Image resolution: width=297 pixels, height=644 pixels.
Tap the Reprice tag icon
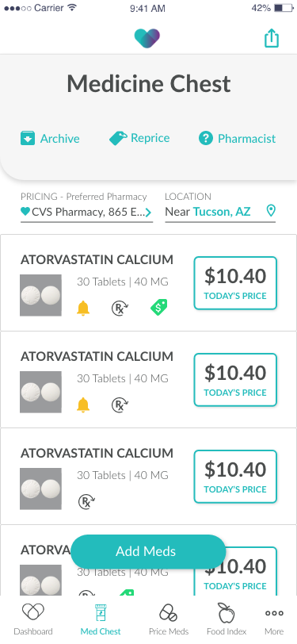click(x=118, y=139)
